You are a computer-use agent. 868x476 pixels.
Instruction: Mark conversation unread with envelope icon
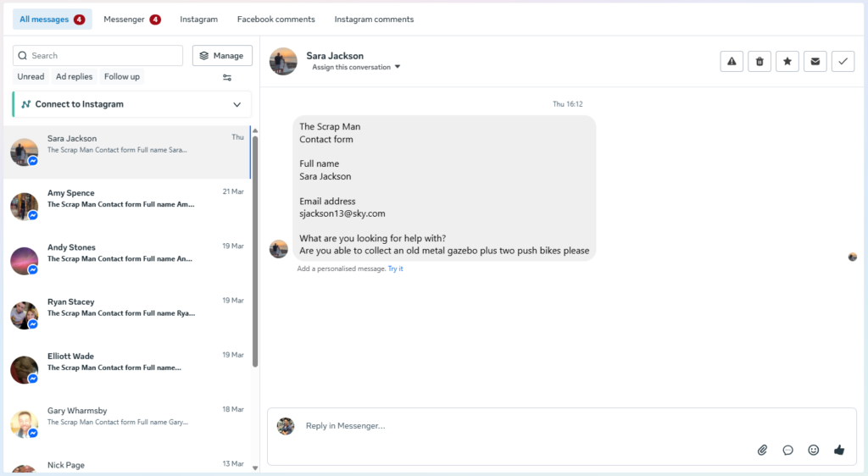815,61
